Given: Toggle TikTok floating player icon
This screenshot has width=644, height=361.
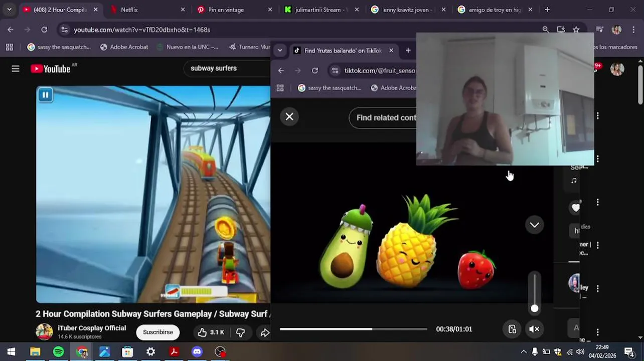Looking at the screenshot, I should [512, 329].
